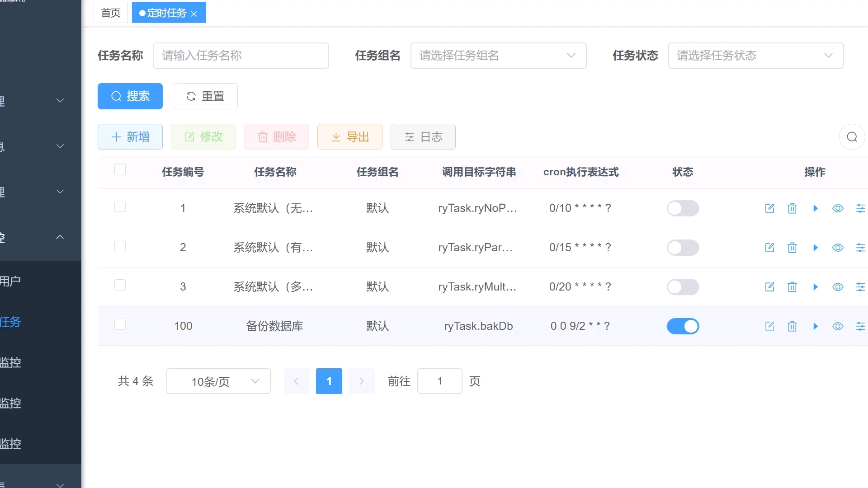Click the 新增 button
The image size is (868, 488).
pos(130,137)
